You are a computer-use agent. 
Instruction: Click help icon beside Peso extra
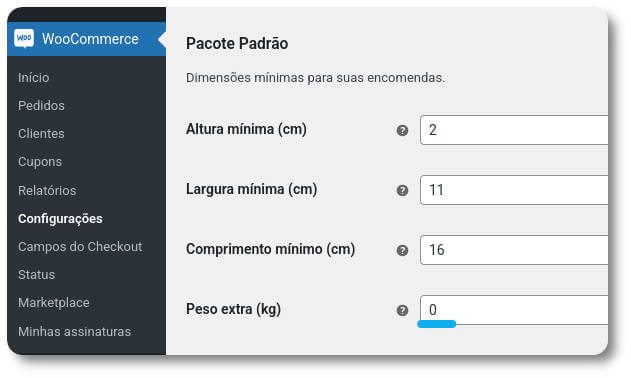coord(402,310)
